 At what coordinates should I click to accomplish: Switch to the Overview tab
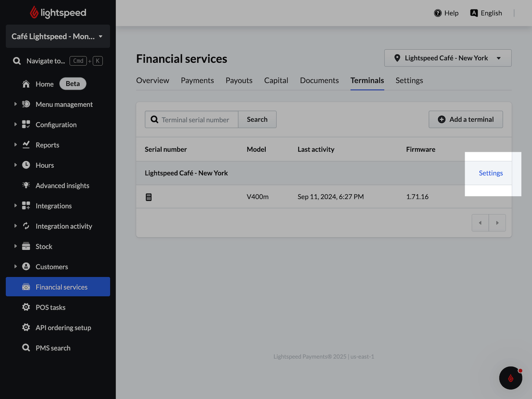(x=152, y=81)
